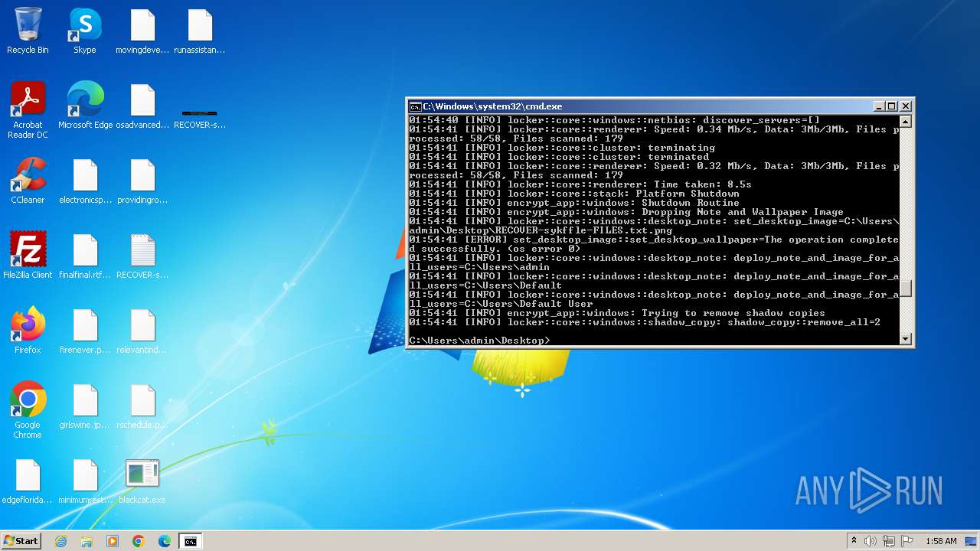Show hidden system tray icons
Viewport: 980px width, 551px height.
tap(854, 541)
